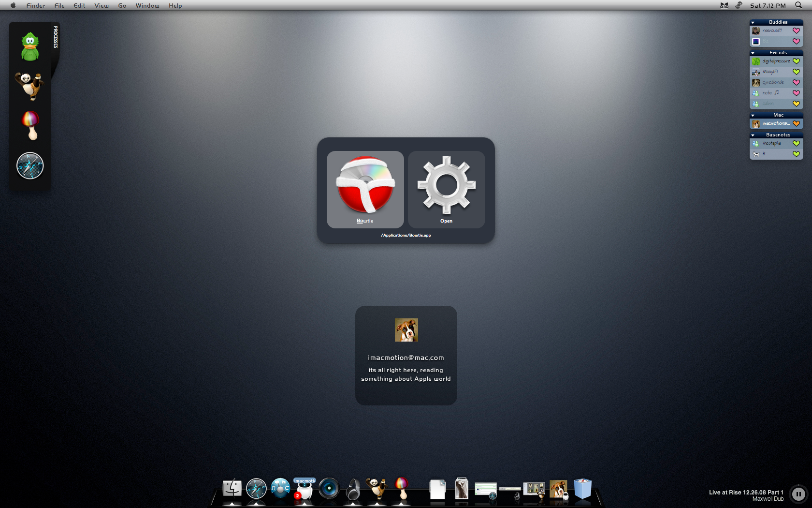Click the blue globe music-note dock icon

click(280, 489)
